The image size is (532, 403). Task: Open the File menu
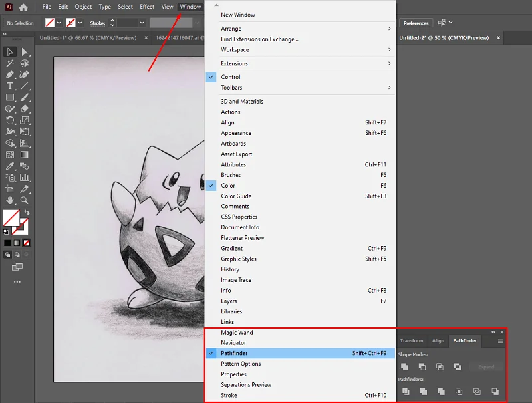[x=47, y=7]
